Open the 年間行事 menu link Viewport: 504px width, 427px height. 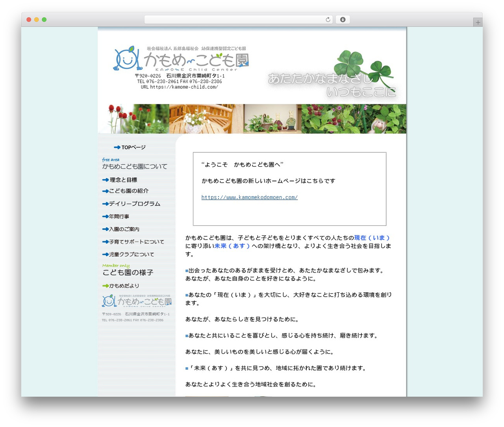coord(116,216)
